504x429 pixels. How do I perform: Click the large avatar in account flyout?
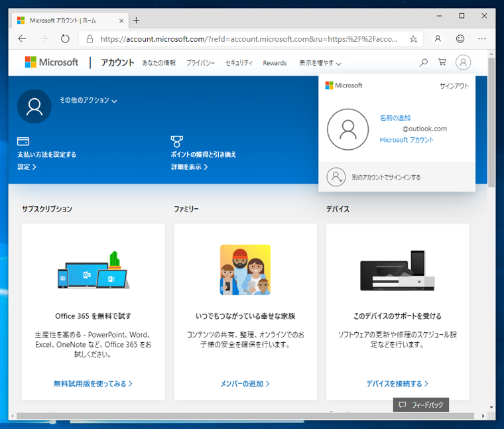coord(347,129)
